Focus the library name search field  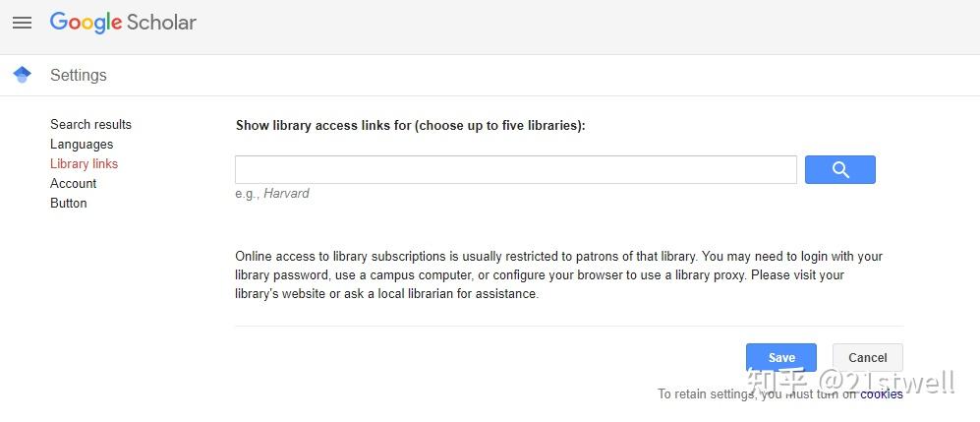pyautogui.click(x=515, y=169)
